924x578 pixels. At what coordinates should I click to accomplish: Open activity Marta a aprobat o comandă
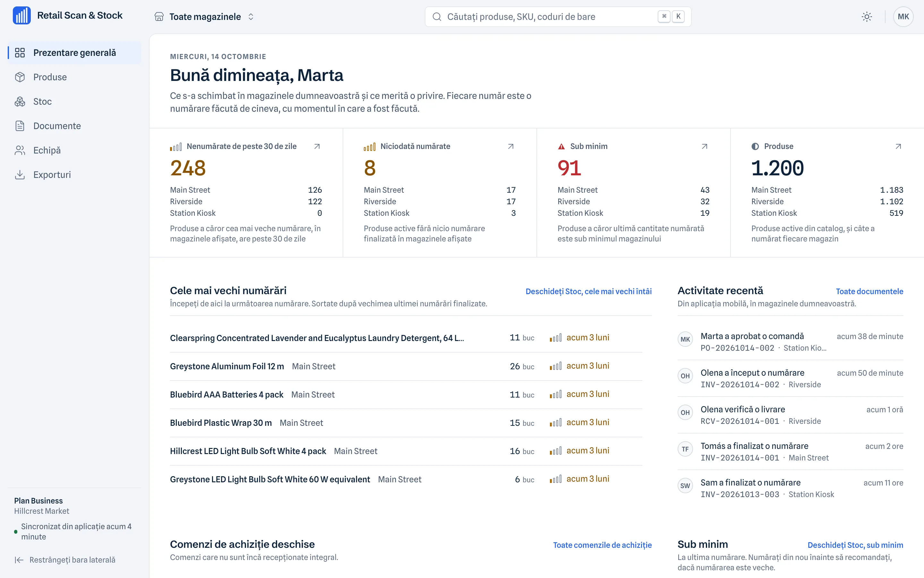coord(790,342)
